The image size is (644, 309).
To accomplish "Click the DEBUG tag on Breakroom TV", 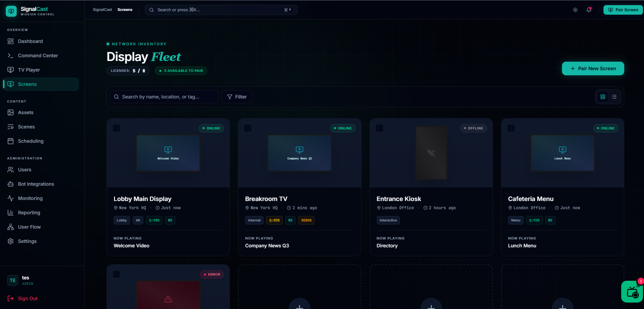I will 306,220.
